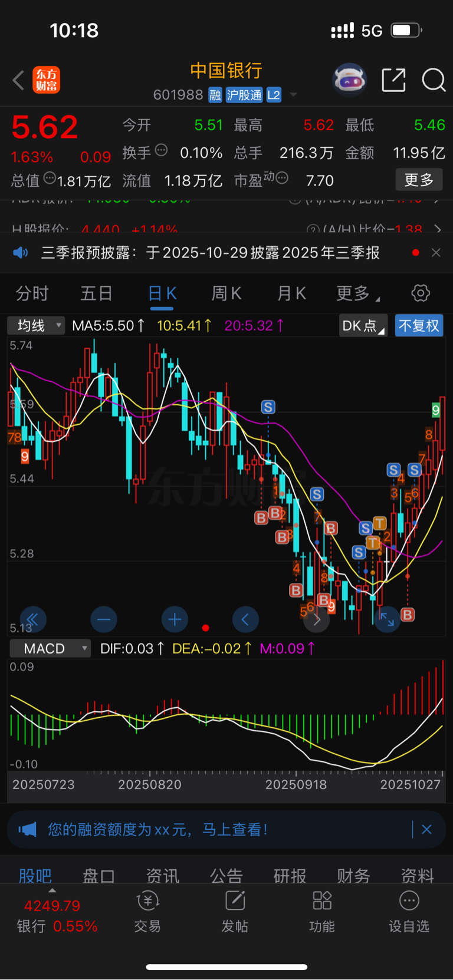Tap the 20:5.32 moving average value

[254, 325]
